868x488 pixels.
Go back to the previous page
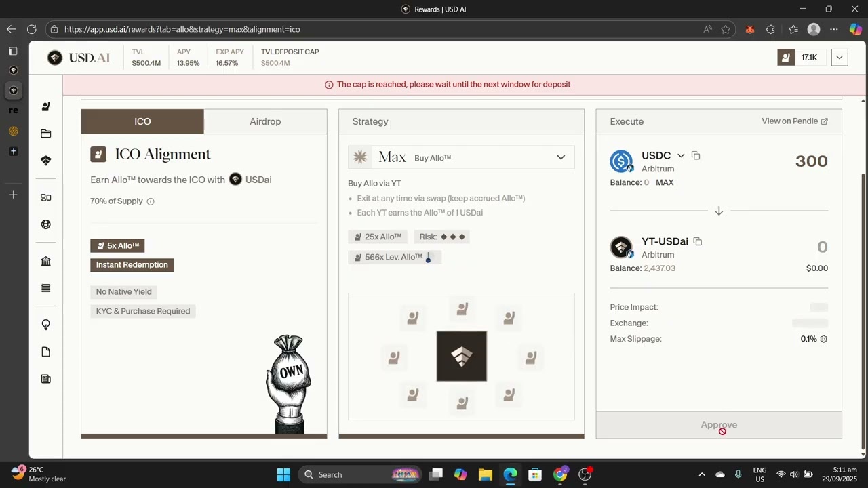point(11,29)
